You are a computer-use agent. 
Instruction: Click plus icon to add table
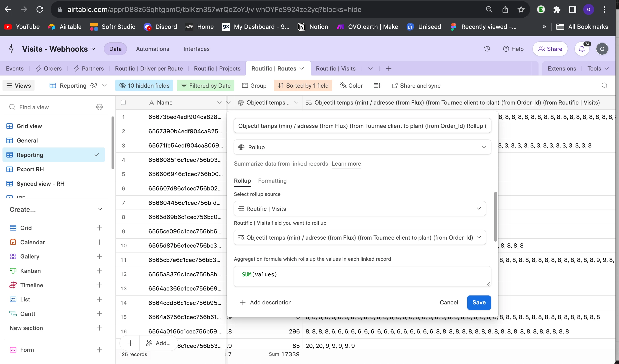point(389,69)
